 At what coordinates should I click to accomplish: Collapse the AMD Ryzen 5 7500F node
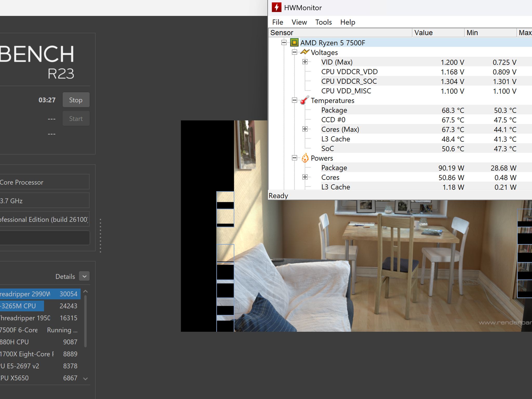284,42
